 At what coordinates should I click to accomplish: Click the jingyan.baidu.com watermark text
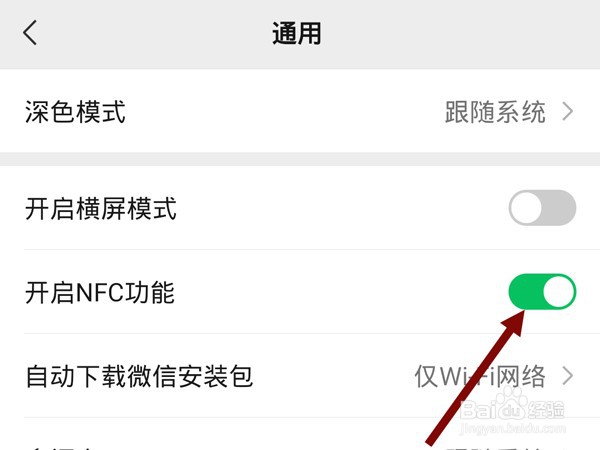coord(513,428)
